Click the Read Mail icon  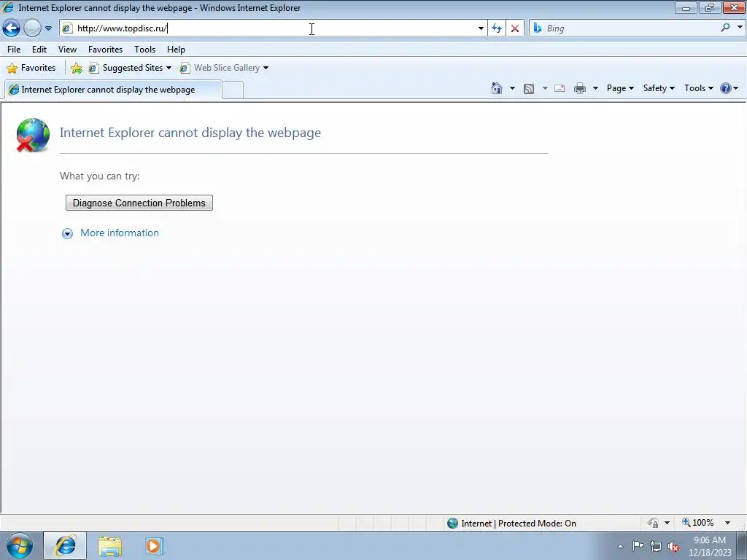coord(560,88)
